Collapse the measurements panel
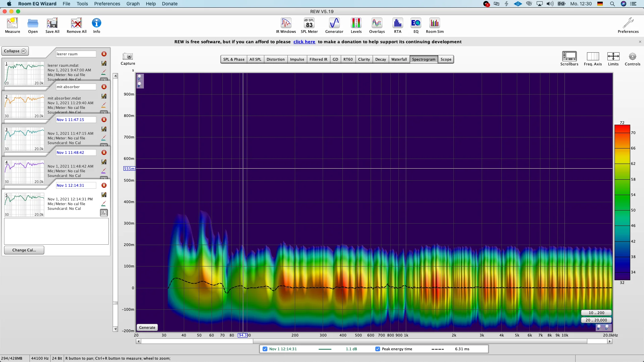The image size is (644, 362). 15,51
